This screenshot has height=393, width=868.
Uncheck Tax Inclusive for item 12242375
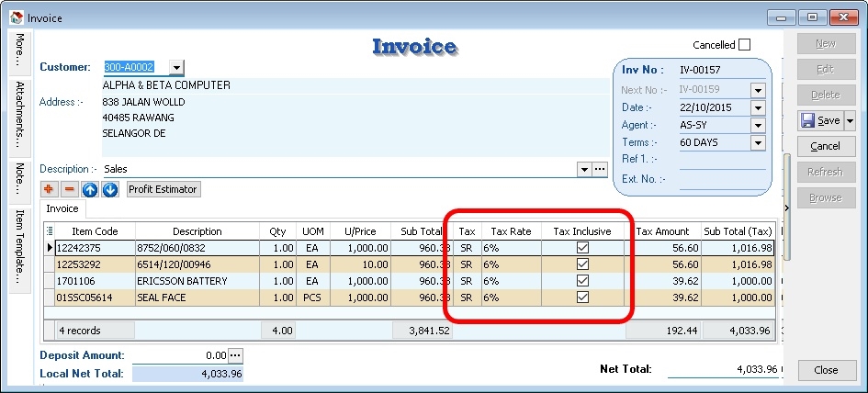581,248
